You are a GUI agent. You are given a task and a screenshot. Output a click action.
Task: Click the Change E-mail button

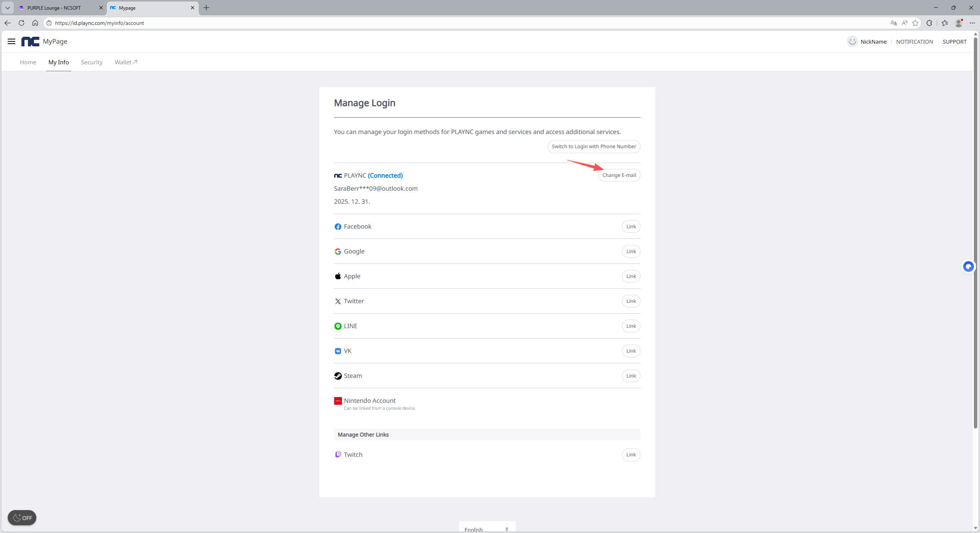tap(619, 175)
